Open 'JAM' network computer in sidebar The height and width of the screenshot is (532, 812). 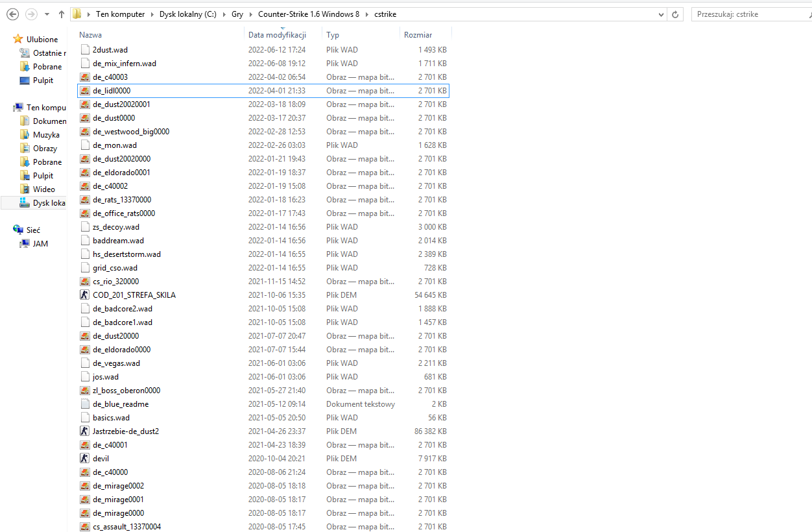(x=34, y=244)
